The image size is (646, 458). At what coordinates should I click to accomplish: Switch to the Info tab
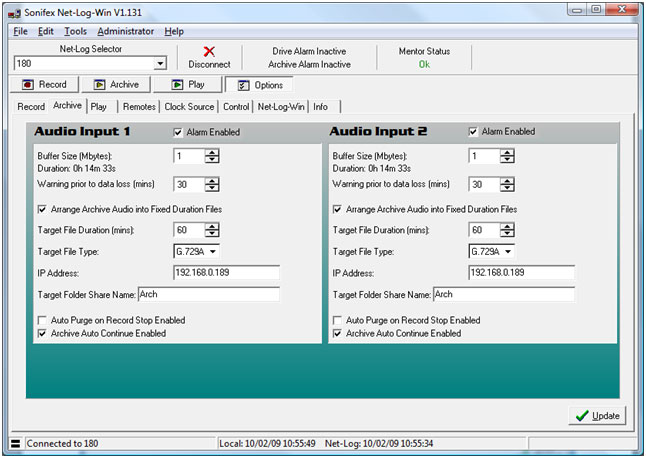(321, 107)
